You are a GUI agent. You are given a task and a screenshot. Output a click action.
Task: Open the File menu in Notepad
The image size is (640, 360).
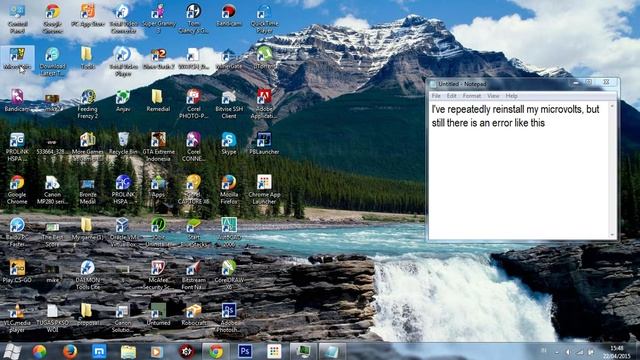(x=436, y=96)
